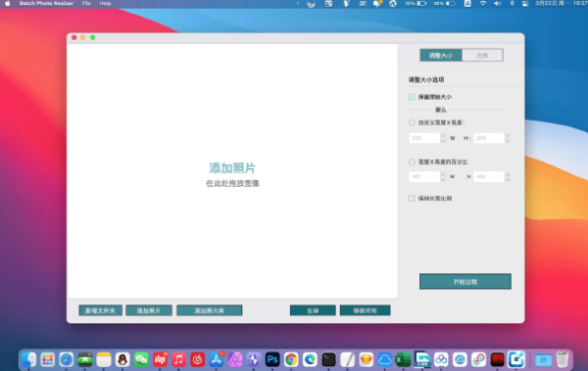Click the 添加照片 button in bottom bar
The width and height of the screenshot is (588, 371).
pyautogui.click(x=149, y=310)
